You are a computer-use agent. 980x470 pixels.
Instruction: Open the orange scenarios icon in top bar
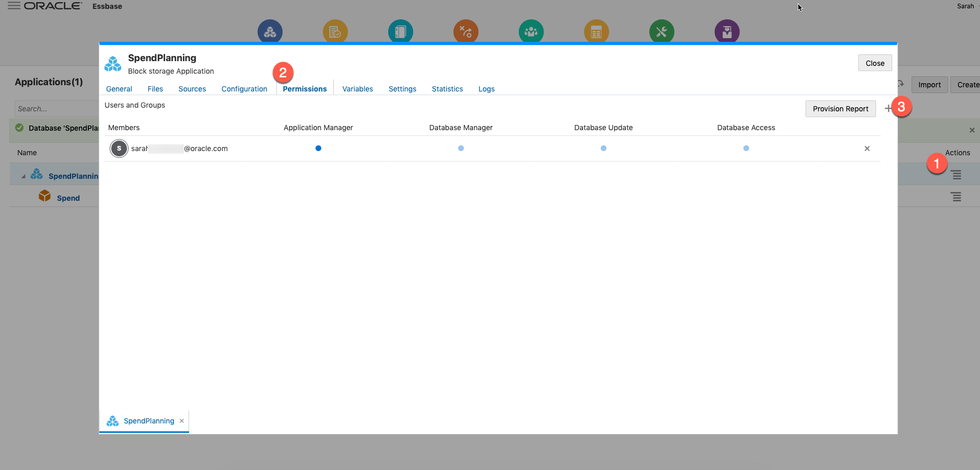(x=465, y=32)
